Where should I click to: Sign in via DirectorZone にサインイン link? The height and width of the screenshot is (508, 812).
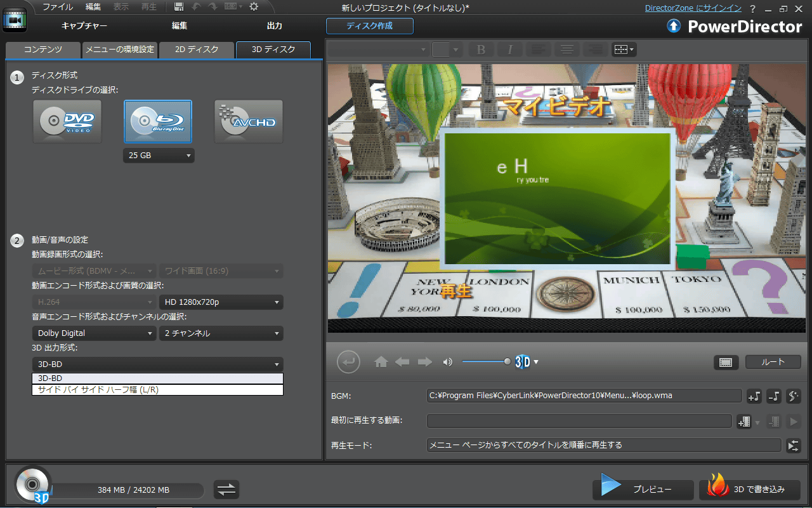pos(693,8)
